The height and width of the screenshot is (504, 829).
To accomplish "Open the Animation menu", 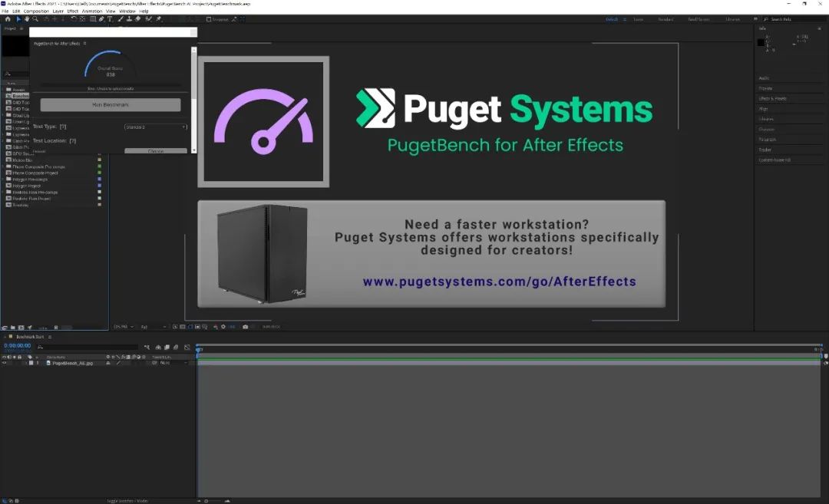I will pyautogui.click(x=92, y=12).
